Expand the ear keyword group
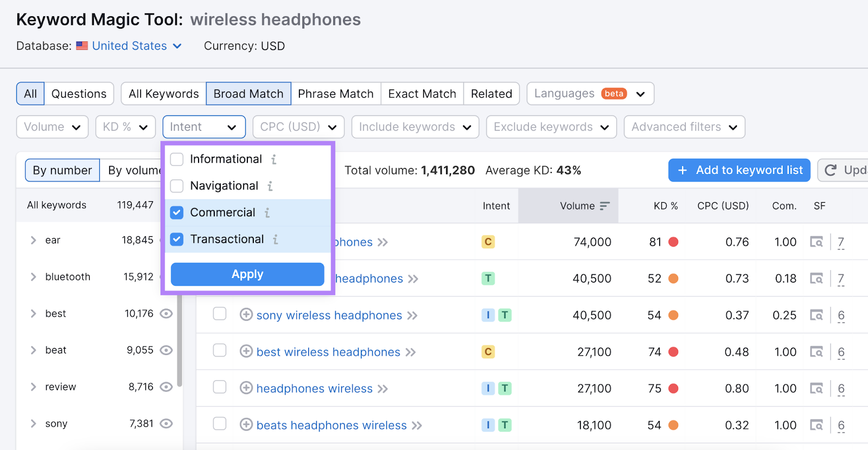The image size is (868, 450). (x=33, y=240)
